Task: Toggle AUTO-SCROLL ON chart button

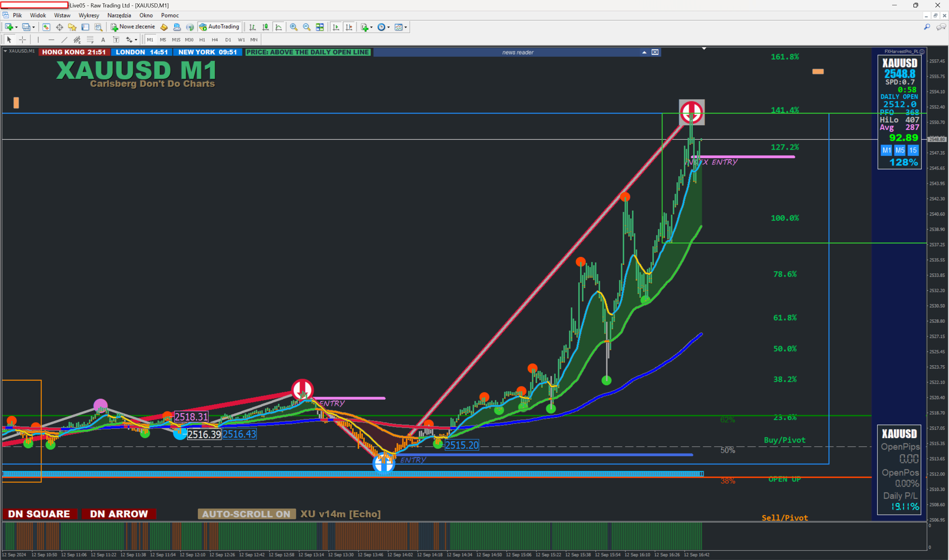Action: pyautogui.click(x=247, y=514)
